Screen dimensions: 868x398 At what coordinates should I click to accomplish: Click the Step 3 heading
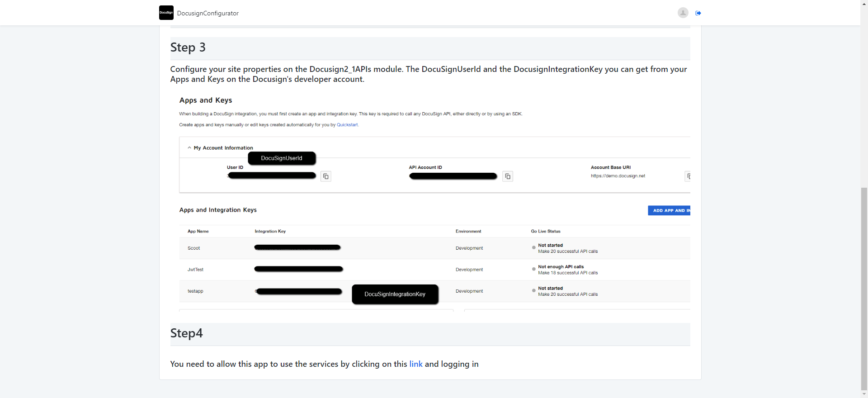[x=188, y=47]
